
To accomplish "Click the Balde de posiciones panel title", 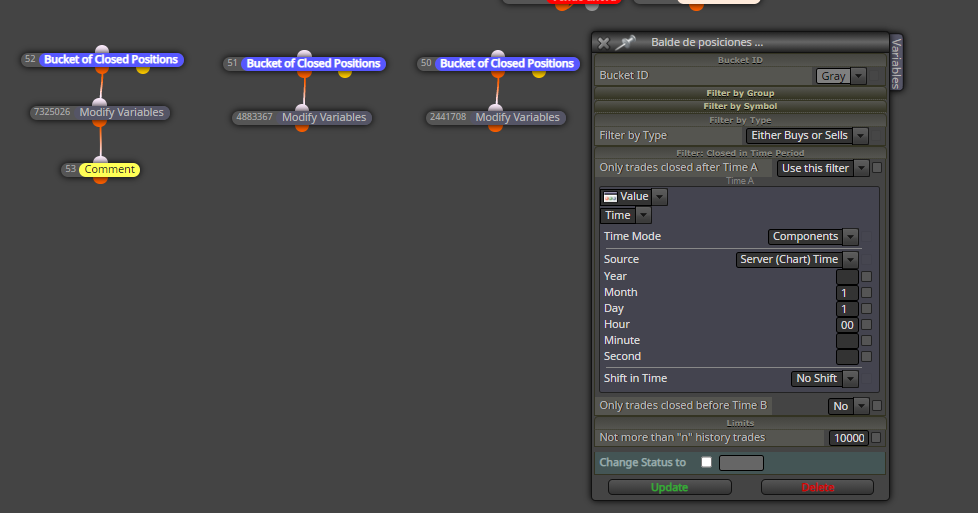I will tap(707, 42).
